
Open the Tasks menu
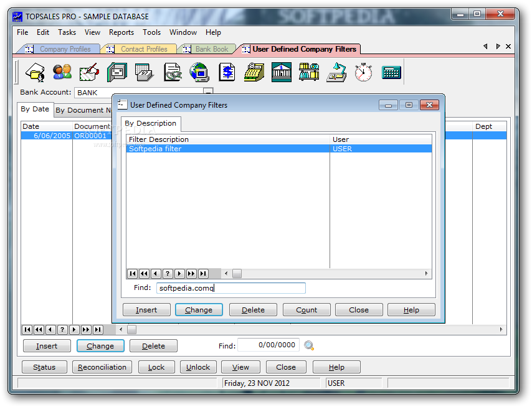pyautogui.click(x=67, y=32)
